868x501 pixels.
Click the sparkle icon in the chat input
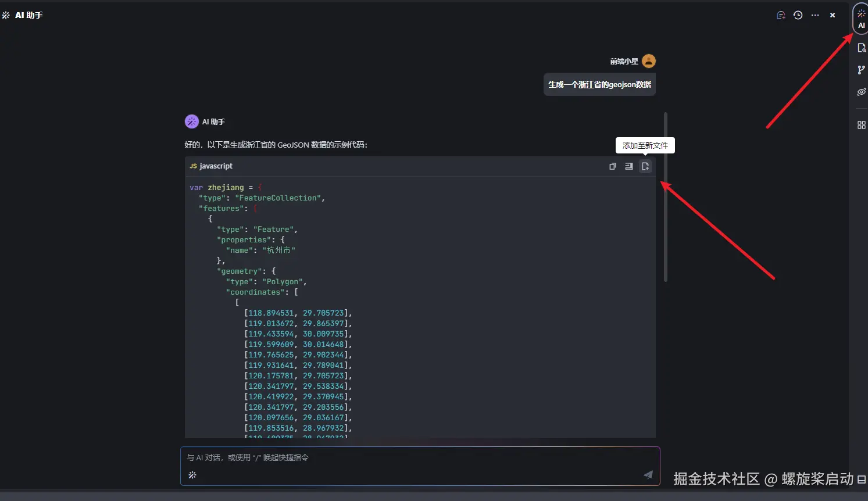pos(192,475)
